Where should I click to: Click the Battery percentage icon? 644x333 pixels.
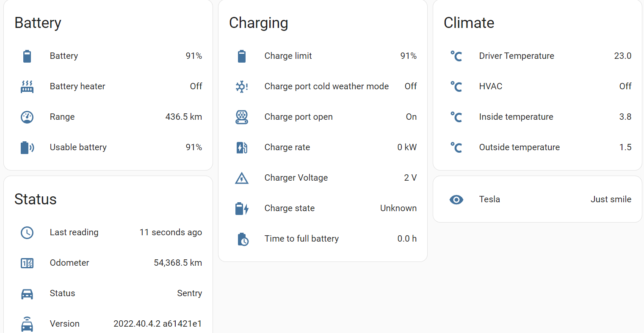click(x=27, y=55)
